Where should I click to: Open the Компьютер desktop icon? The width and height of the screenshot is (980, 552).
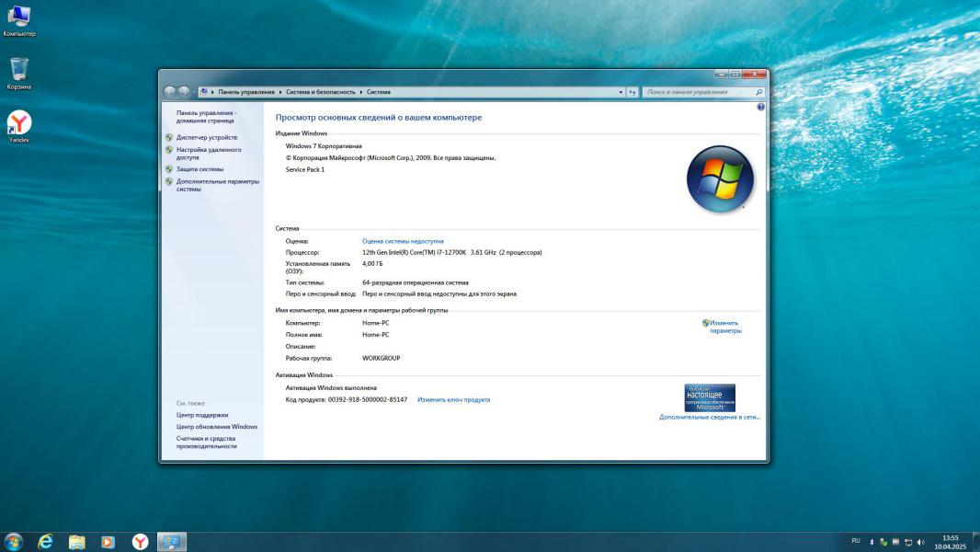[18, 20]
